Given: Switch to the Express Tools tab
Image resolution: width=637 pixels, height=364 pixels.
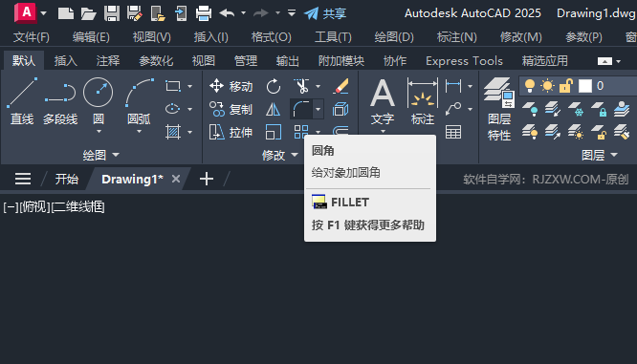Looking at the screenshot, I should click(x=464, y=61).
